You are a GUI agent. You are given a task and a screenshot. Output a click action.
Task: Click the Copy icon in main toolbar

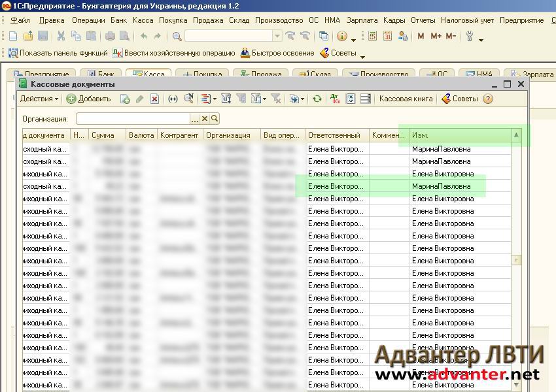click(x=76, y=36)
